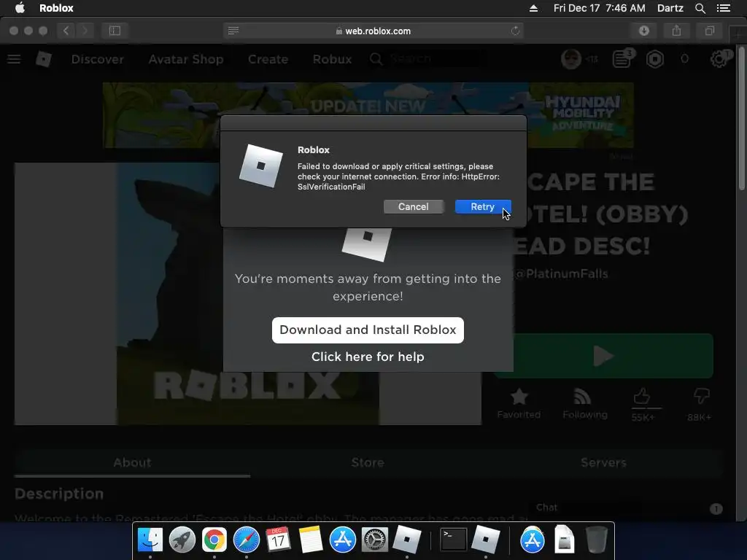Open the Roblox notifications icon
The width and height of the screenshot is (747, 560).
[x=622, y=59]
